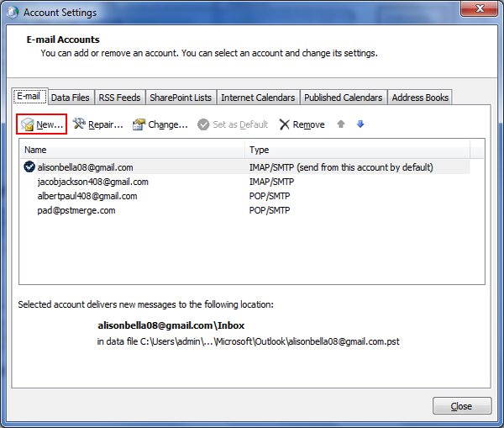Switch to the Data Files tab
Image resolution: width=504 pixels, height=428 pixels.
tap(71, 98)
